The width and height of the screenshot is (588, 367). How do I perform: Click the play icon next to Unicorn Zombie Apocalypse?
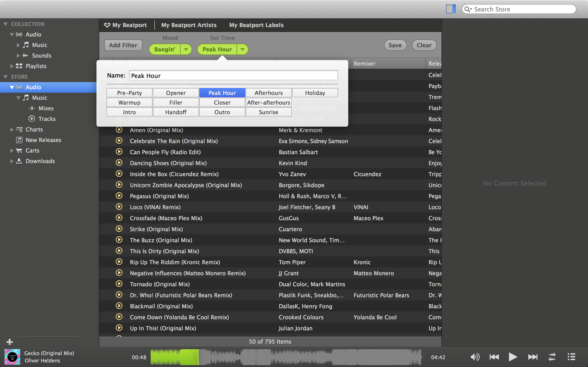click(119, 185)
